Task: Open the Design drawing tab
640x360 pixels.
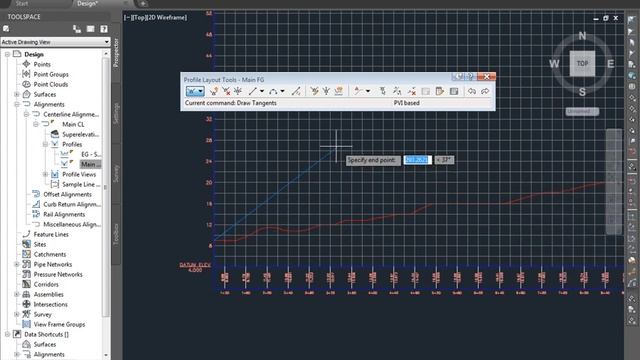Action: (x=87, y=4)
